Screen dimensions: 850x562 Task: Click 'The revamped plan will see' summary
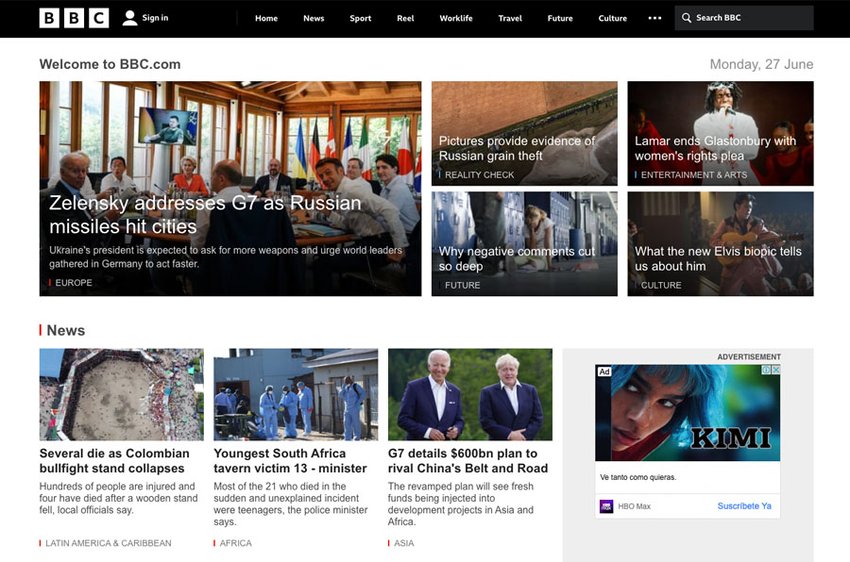click(461, 504)
